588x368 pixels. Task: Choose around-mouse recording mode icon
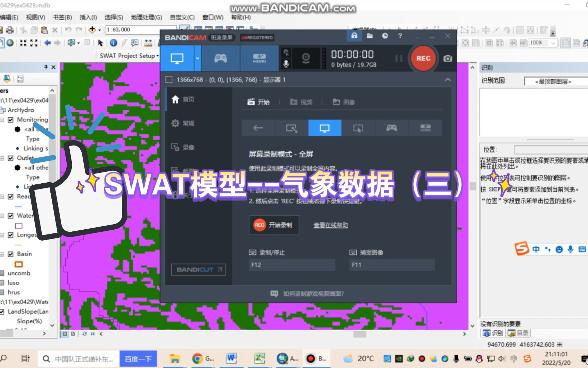pos(358,128)
